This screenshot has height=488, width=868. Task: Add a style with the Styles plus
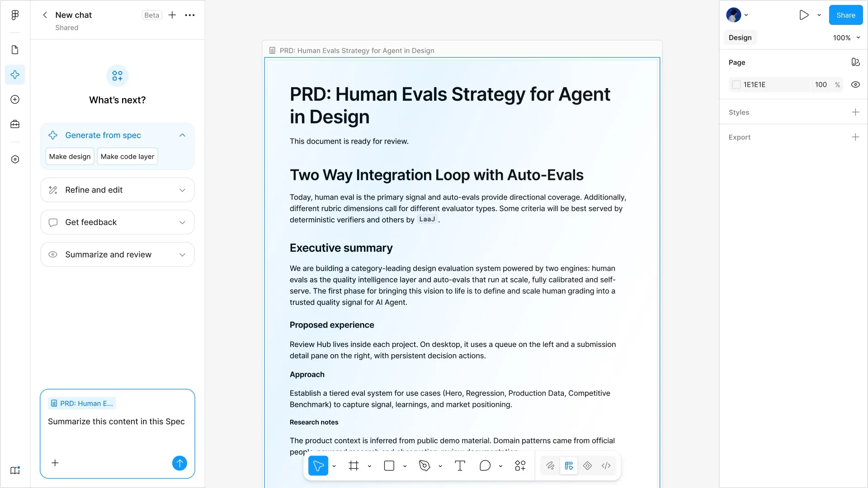pyautogui.click(x=855, y=112)
